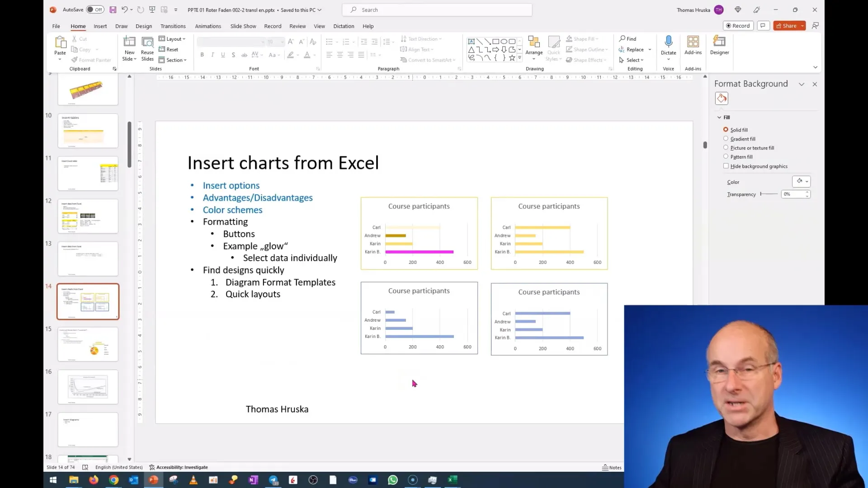Open the Review ribbon tab

click(297, 26)
